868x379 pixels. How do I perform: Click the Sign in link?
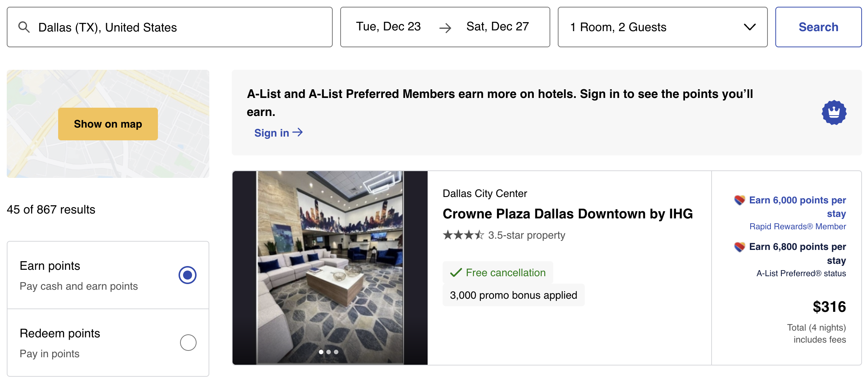point(272,132)
